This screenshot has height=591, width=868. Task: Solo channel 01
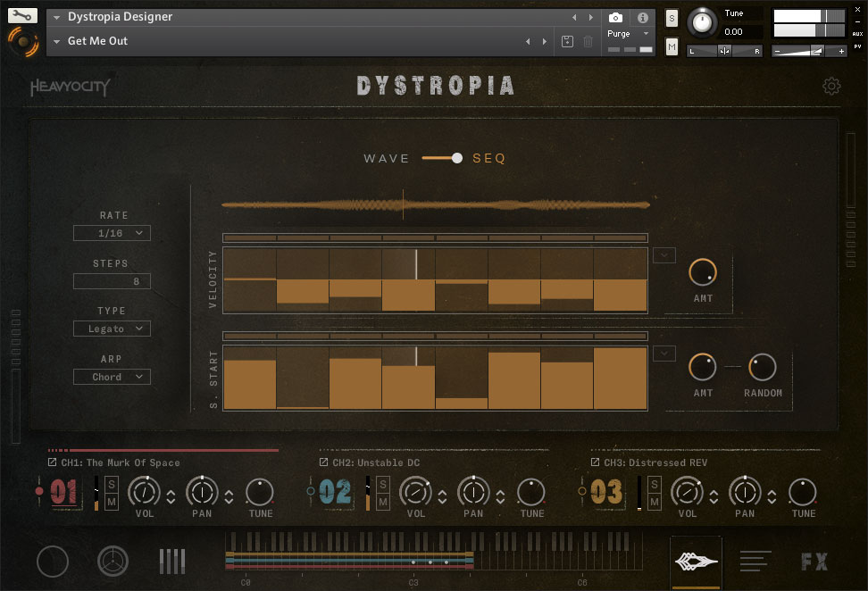112,484
